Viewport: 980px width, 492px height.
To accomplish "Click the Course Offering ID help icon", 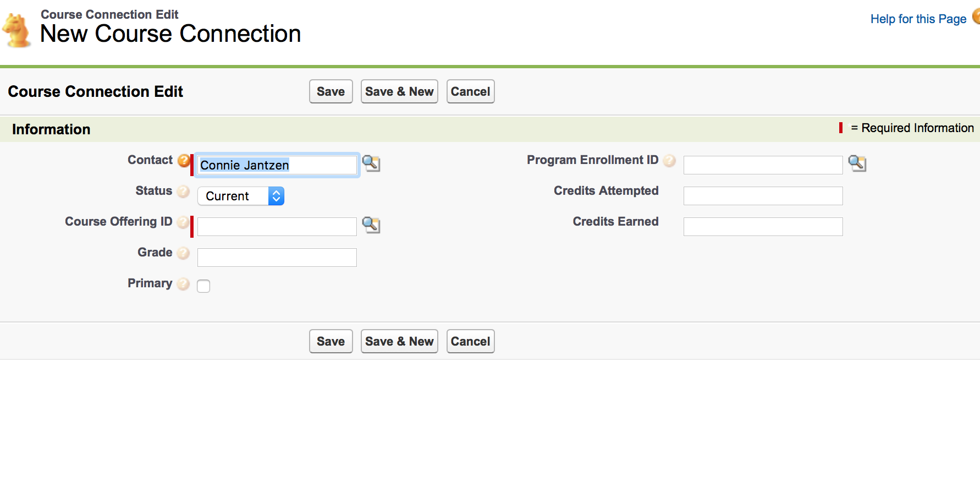I will 184,222.
